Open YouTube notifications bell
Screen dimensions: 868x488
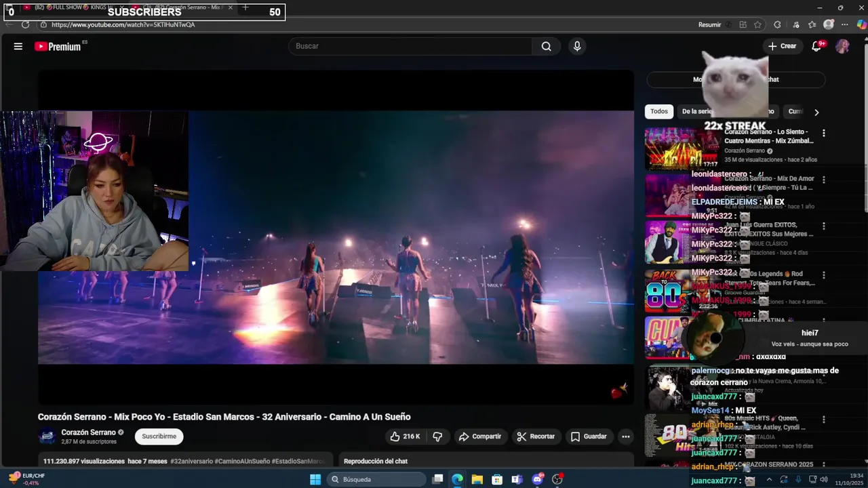816,46
